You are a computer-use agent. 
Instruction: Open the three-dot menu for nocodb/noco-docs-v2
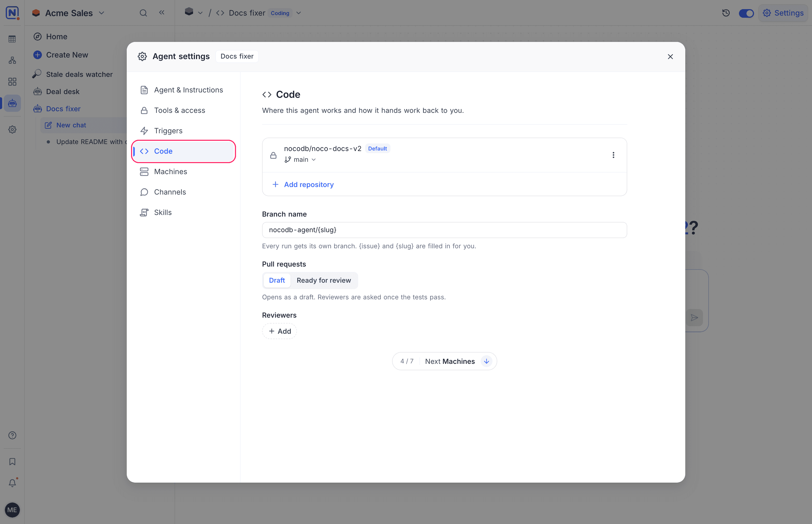[613, 155]
